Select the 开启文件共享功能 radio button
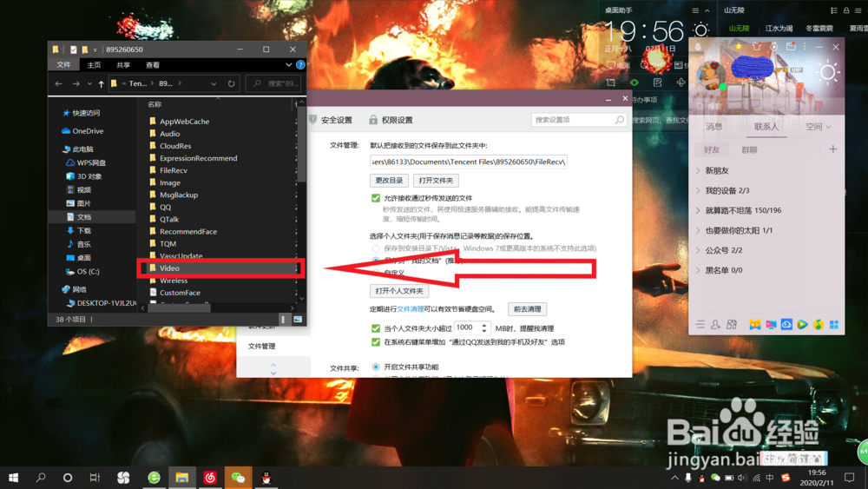The width and height of the screenshot is (868, 489). click(x=376, y=367)
